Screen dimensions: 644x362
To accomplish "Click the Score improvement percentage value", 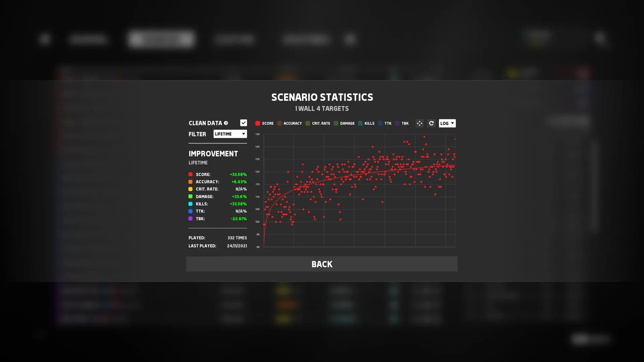I will click(x=238, y=175).
